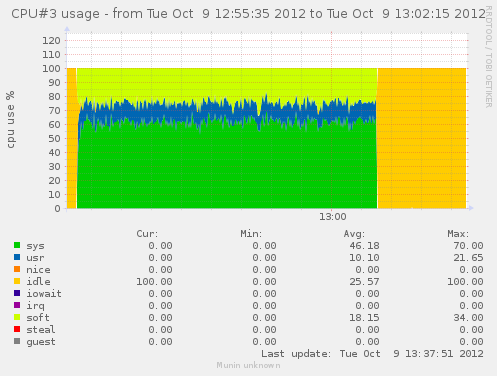Click the Last update timestamp text
Image resolution: width=497 pixels, height=376 pixels.
[372, 354]
